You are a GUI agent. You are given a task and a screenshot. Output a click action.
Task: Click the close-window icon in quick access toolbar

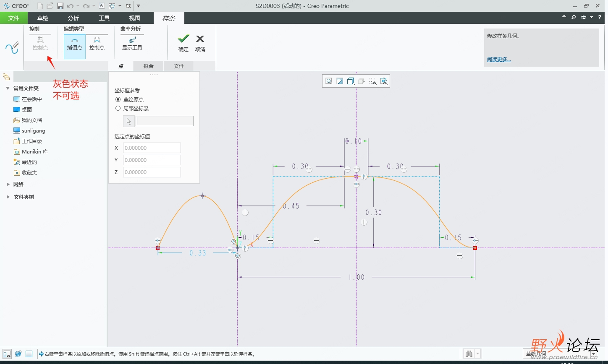point(128,6)
